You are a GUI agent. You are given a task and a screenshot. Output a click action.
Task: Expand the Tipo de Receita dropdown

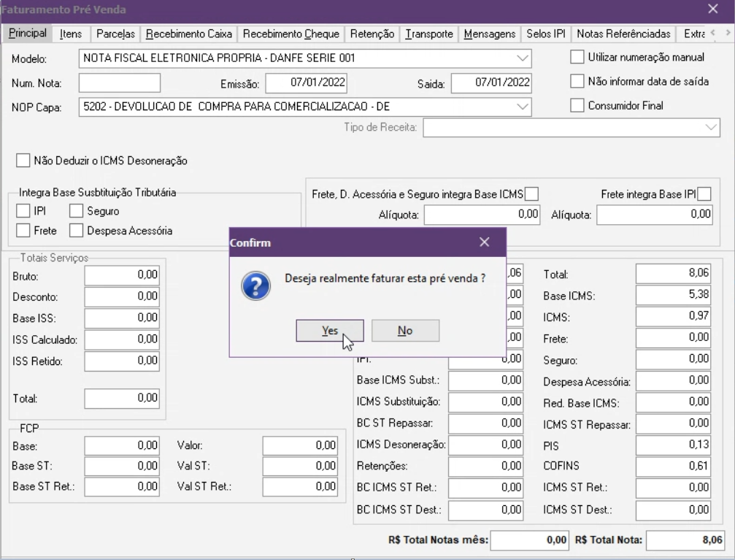click(x=712, y=128)
